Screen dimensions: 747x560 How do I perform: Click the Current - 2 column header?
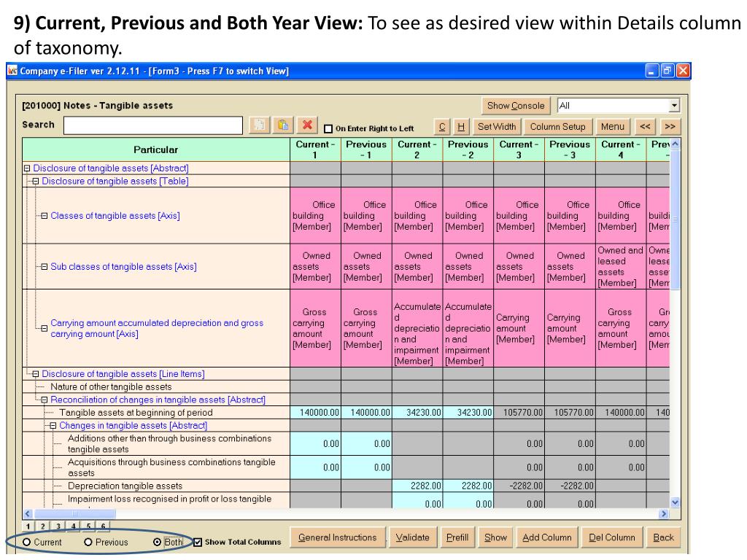(417, 149)
